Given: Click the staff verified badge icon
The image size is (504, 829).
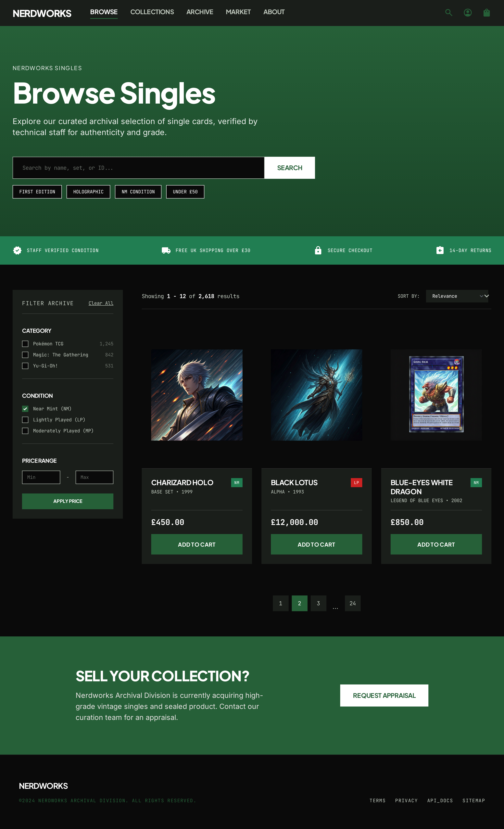Looking at the screenshot, I should point(17,250).
